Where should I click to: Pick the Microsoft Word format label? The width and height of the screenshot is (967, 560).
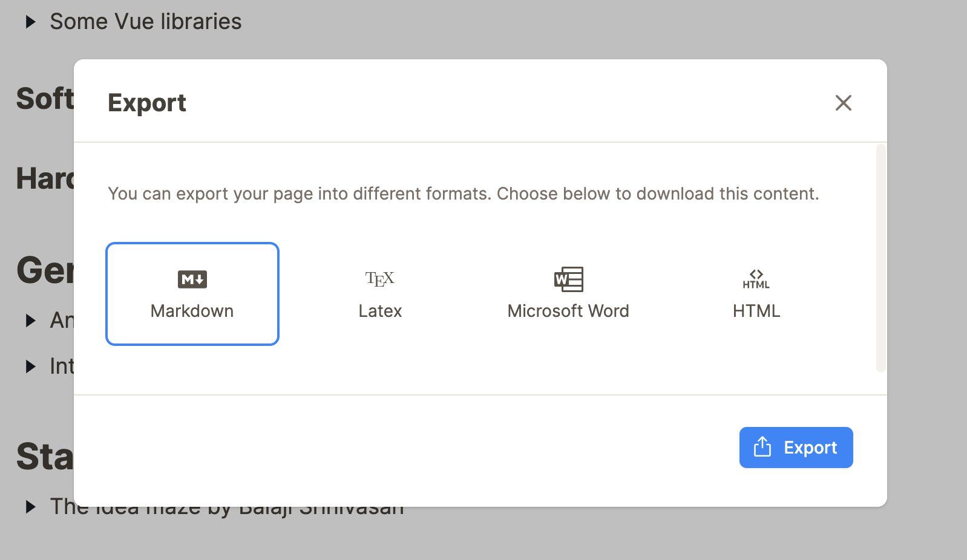click(x=568, y=311)
